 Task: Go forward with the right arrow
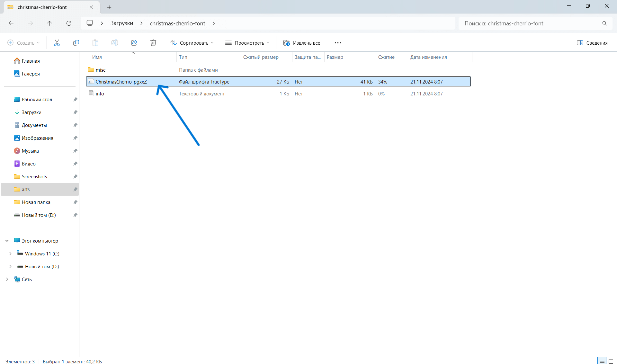(x=31, y=23)
